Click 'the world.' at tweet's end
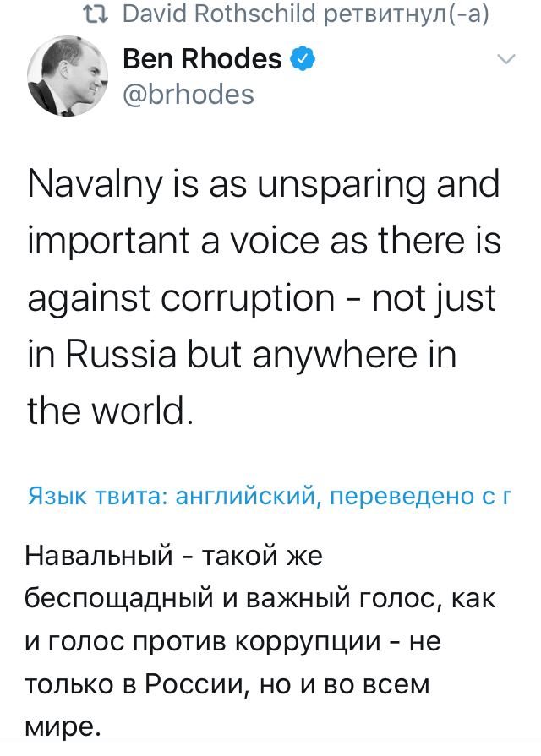Screen dimensions: 541x756 point(112,411)
